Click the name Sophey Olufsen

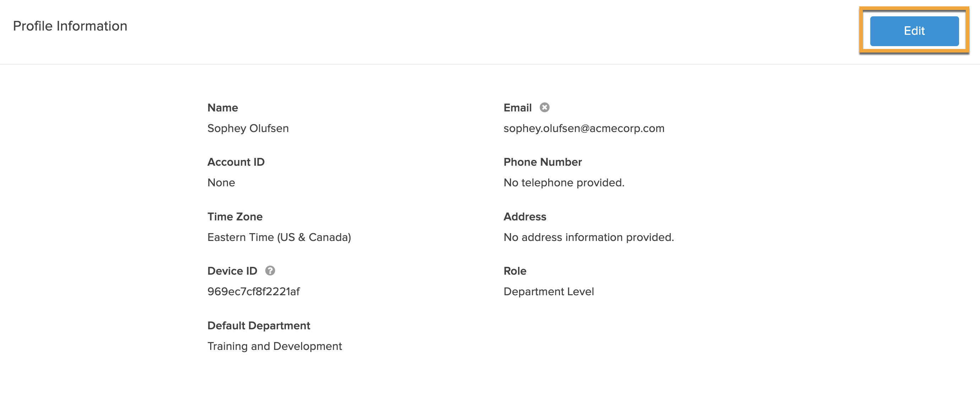[248, 128]
